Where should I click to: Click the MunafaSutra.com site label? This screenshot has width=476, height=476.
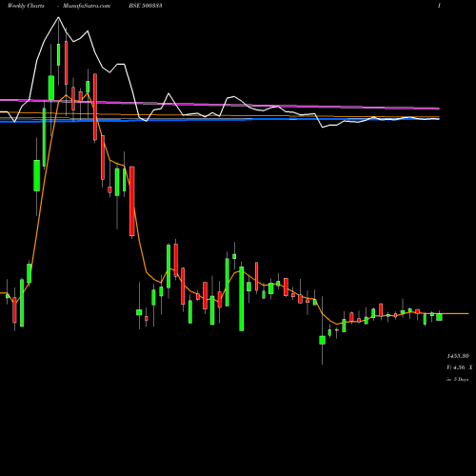pyautogui.click(x=87, y=6)
